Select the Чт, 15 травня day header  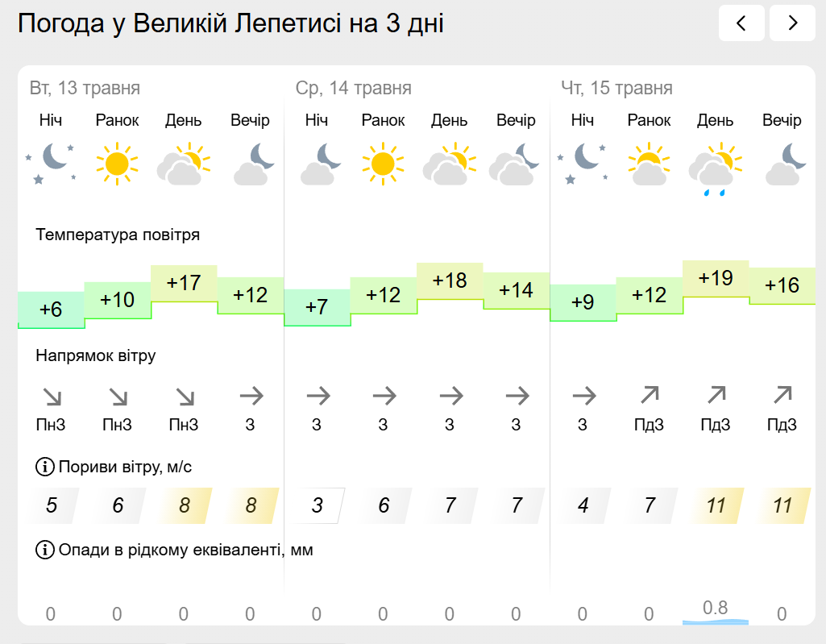point(616,88)
